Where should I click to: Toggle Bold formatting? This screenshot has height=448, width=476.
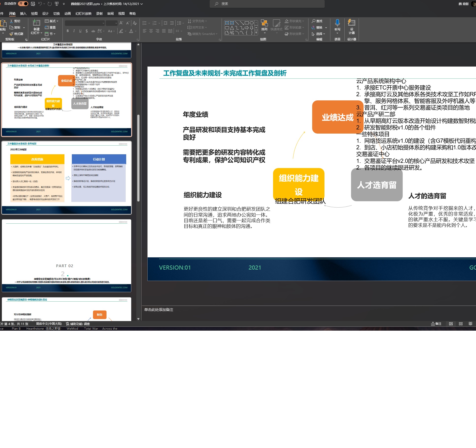click(x=68, y=31)
